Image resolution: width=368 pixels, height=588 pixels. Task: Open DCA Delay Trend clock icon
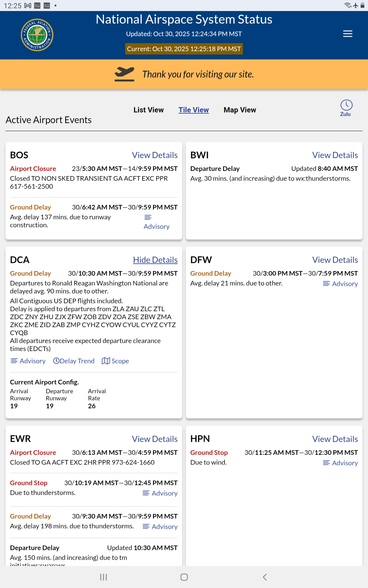pyautogui.click(x=56, y=361)
